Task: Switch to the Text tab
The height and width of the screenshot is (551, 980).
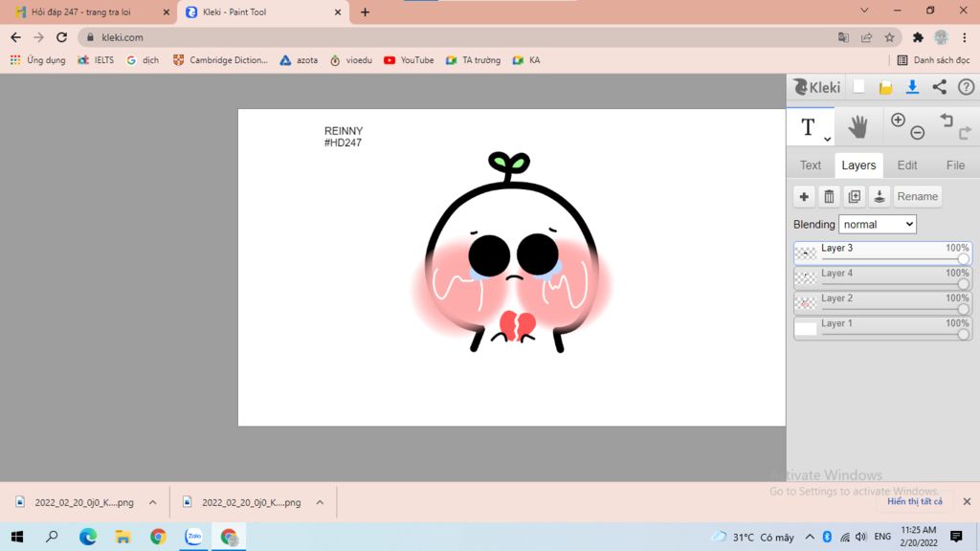Action: point(810,165)
